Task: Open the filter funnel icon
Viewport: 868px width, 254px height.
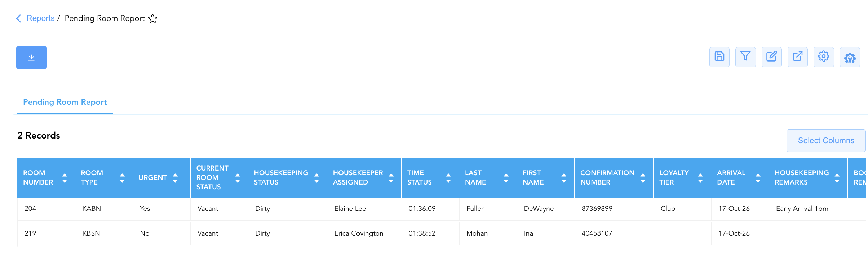Action: [x=745, y=57]
